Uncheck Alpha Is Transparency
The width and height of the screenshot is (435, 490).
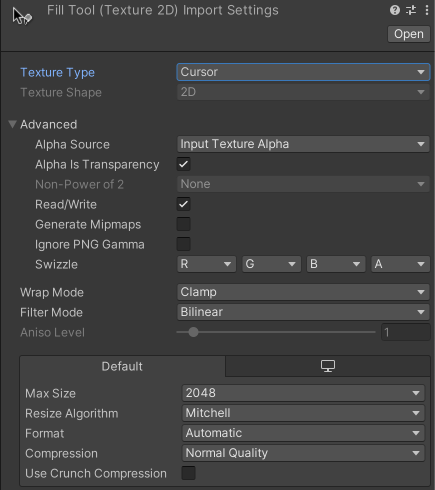tap(184, 164)
